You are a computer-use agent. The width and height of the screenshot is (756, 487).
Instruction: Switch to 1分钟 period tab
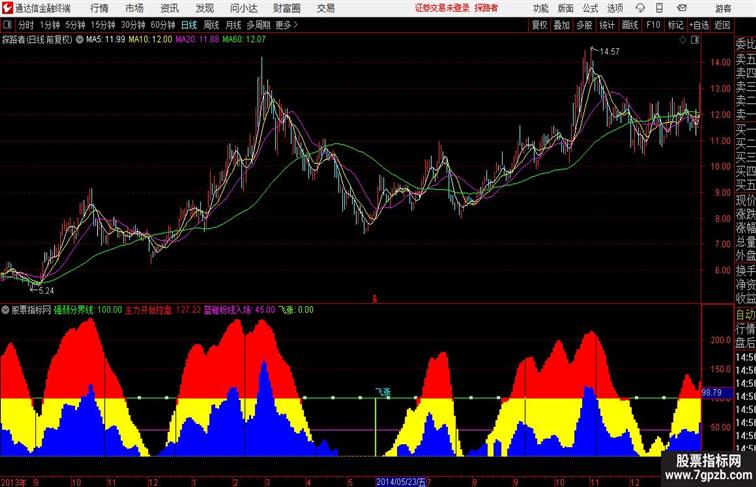50,25
